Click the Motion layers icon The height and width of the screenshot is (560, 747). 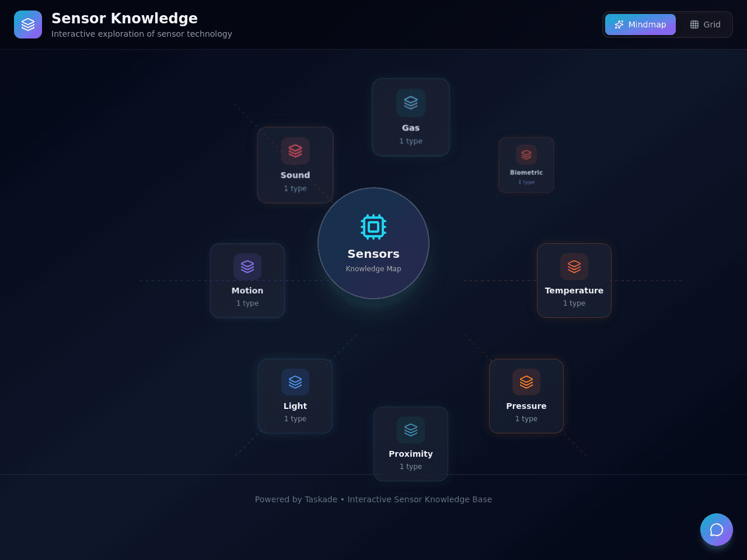click(247, 267)
